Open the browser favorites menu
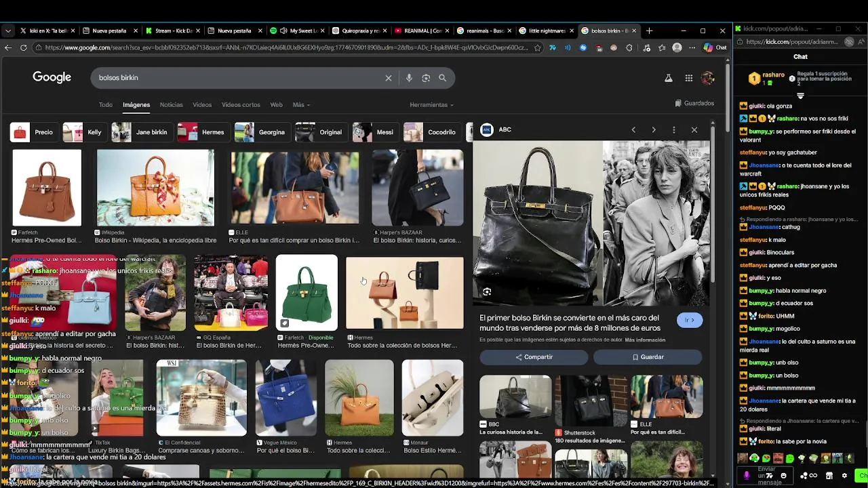 pos(661,47)
